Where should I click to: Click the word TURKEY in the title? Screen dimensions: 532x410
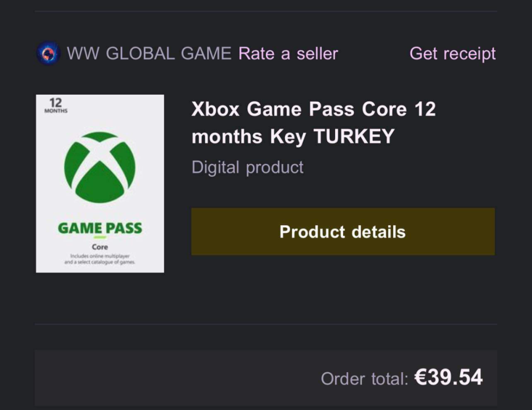click(x=354, y=137)
